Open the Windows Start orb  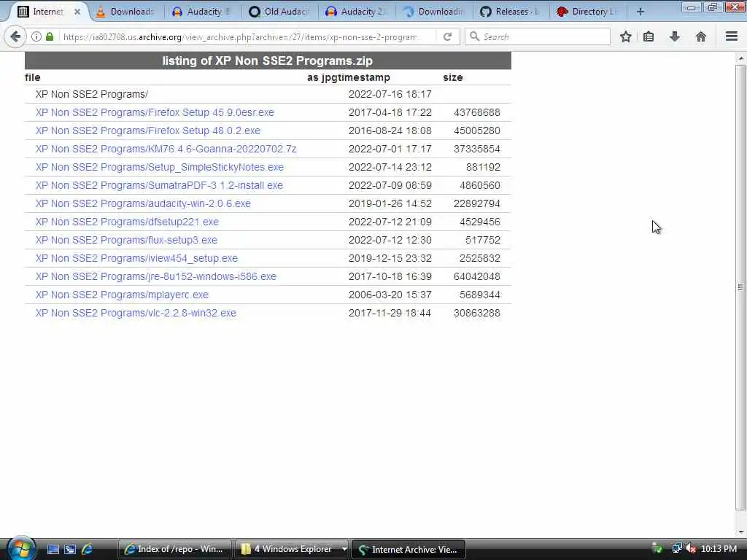click(x=21, y=548)
